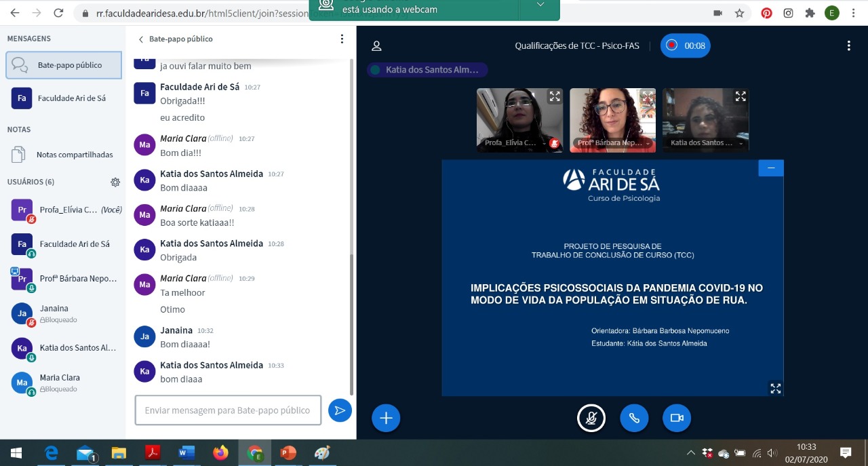Toggle microphone mute button
This screenshot has width=868, height=466.
click(591, 418)
